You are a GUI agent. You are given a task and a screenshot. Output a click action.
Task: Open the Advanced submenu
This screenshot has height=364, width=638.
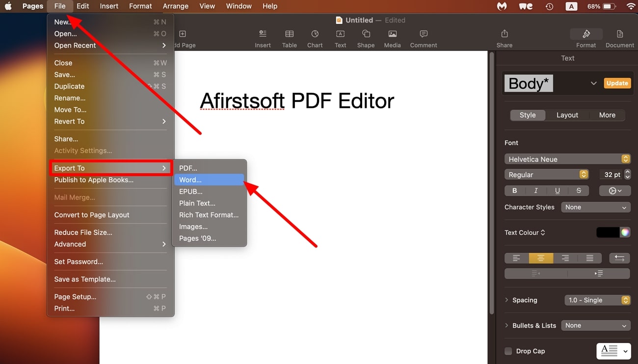coord(110,244)
